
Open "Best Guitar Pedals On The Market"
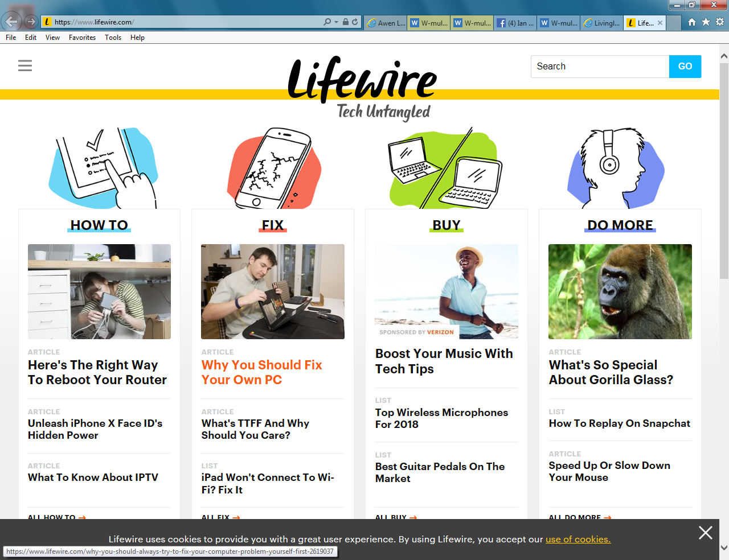(x=440, y=472)
